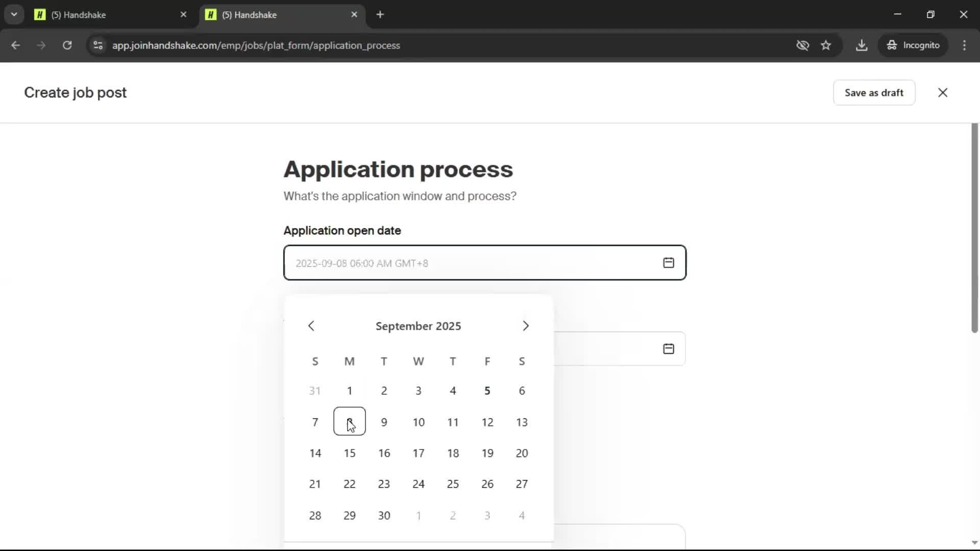Screen dimensions: 980x551
Task: Close the first Handshake tab
Action: 183,15
